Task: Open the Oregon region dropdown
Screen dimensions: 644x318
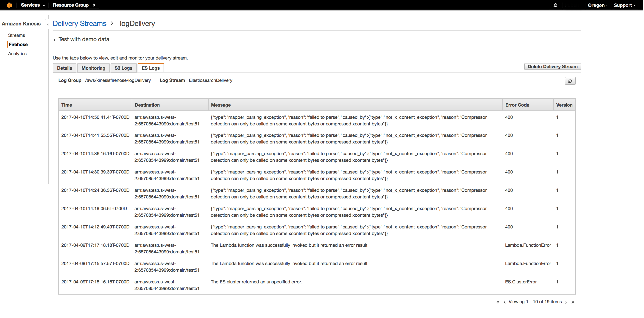Action: [597, 5]
